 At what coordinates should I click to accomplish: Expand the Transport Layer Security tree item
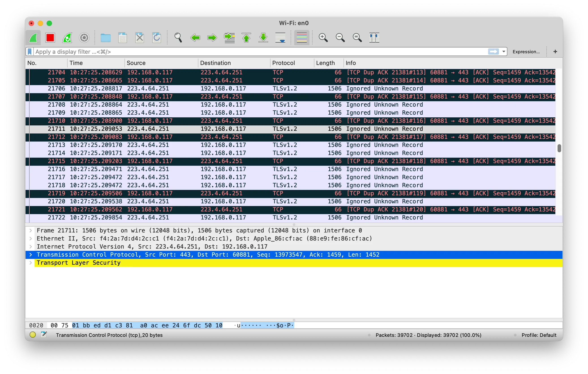tap(30, 263)
